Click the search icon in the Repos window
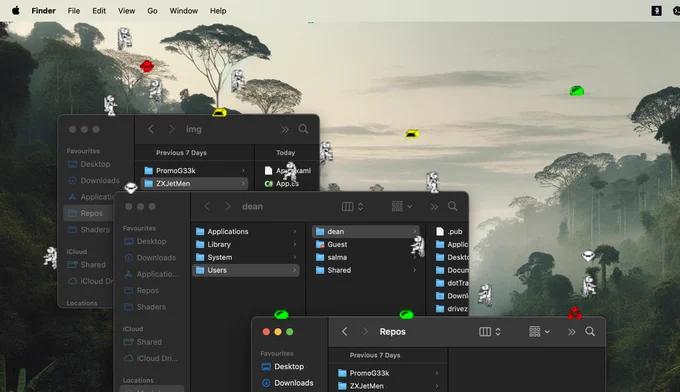This screenshot has width=680, height=392. 590,331
